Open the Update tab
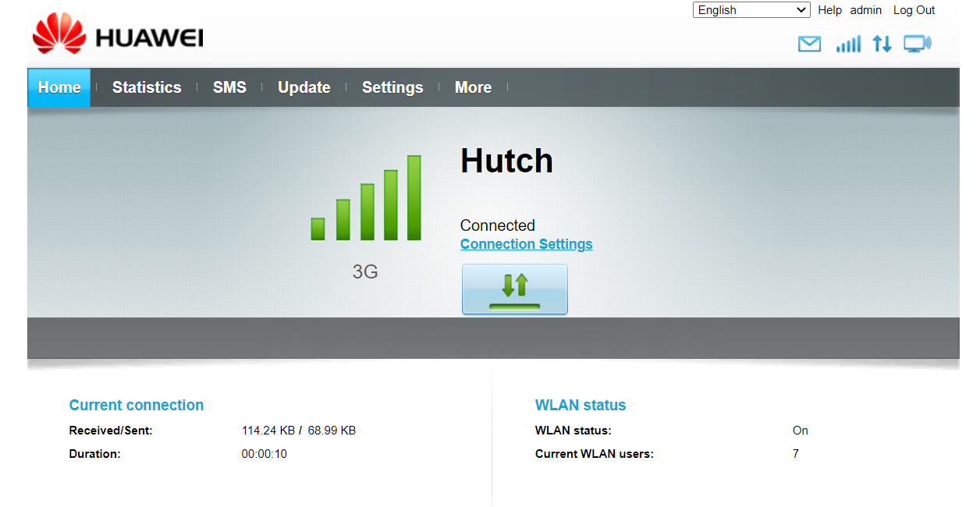 (304, 87)
